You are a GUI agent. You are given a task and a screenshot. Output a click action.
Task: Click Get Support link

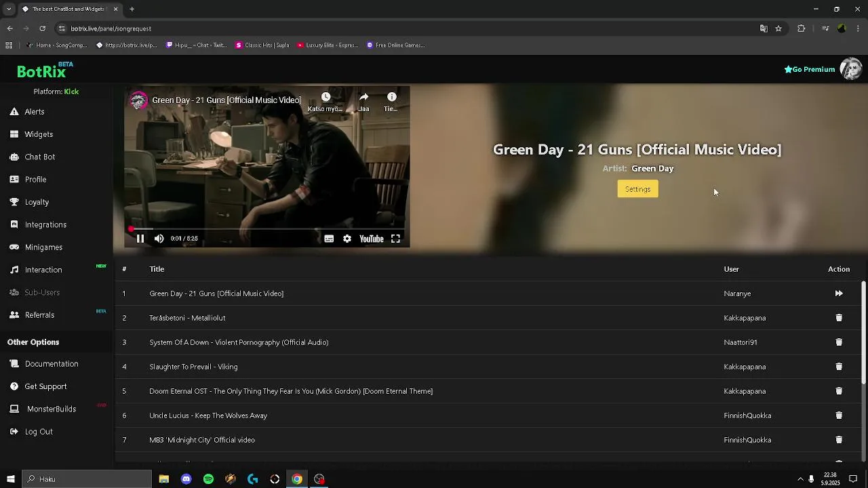click(x=45, y=386)
